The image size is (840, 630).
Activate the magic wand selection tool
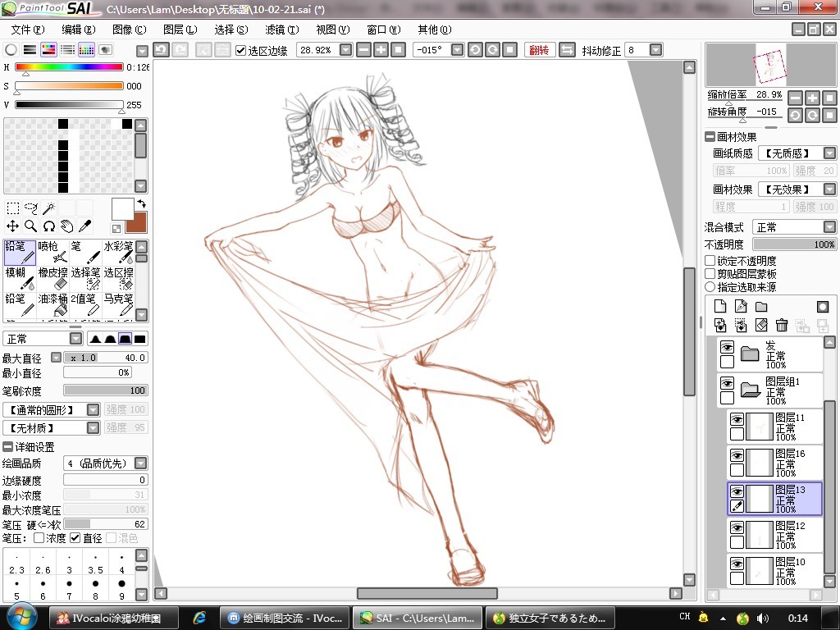(x=48, y=208)
